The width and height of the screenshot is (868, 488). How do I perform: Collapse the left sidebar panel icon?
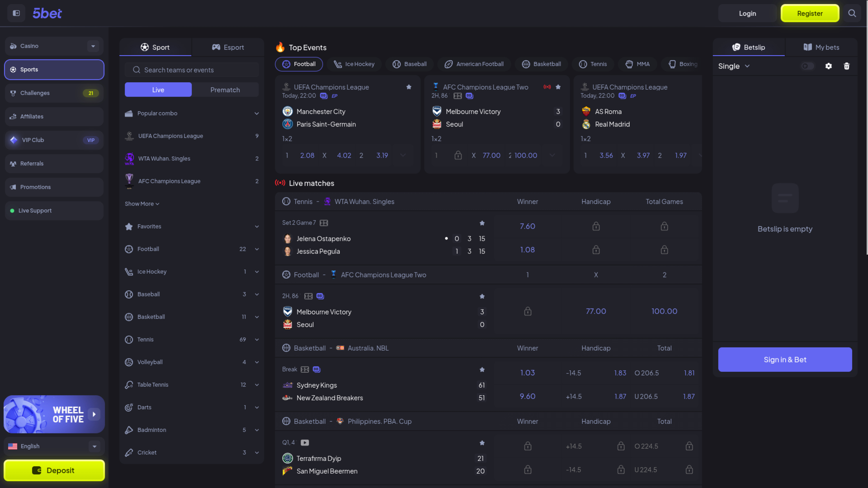click(x=16, y=13)
